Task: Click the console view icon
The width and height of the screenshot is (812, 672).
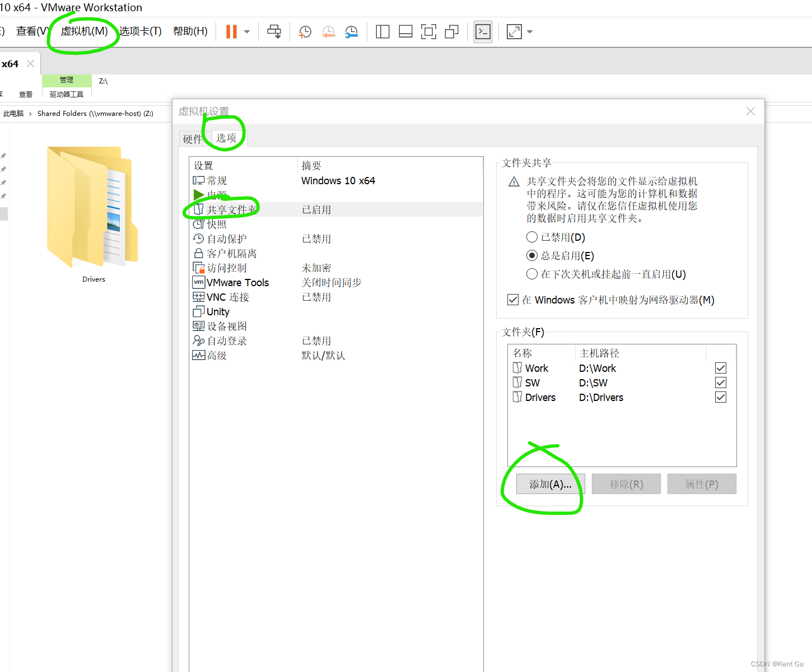Action: point(483,32)
